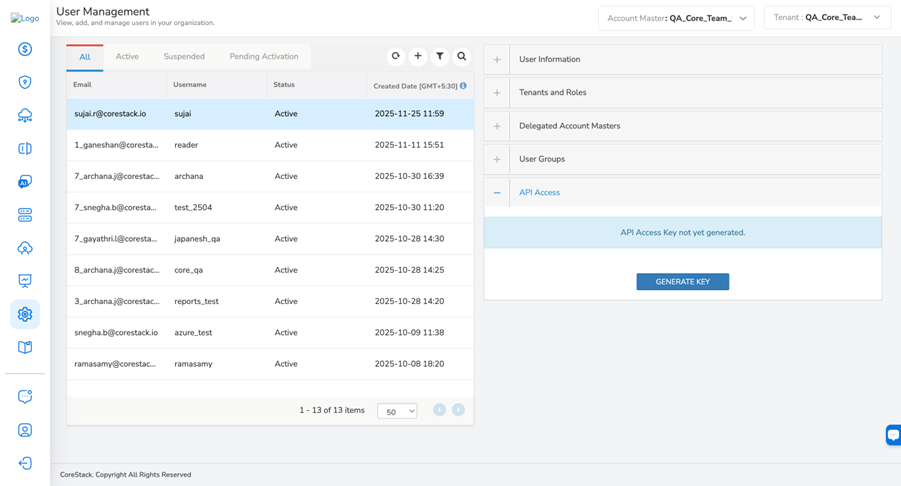Screen dimensions: 901x486
Task: Open the Tenant dropdown
Action: point(827,18)
